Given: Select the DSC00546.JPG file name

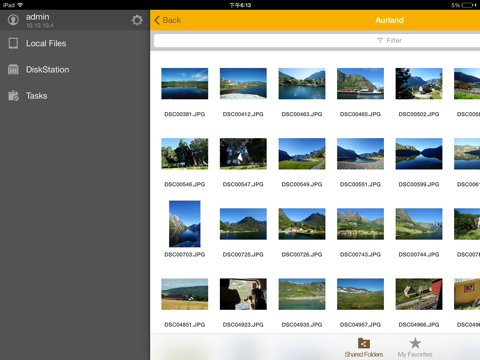Looking at the screenshot, I should [x=185, y=184].
